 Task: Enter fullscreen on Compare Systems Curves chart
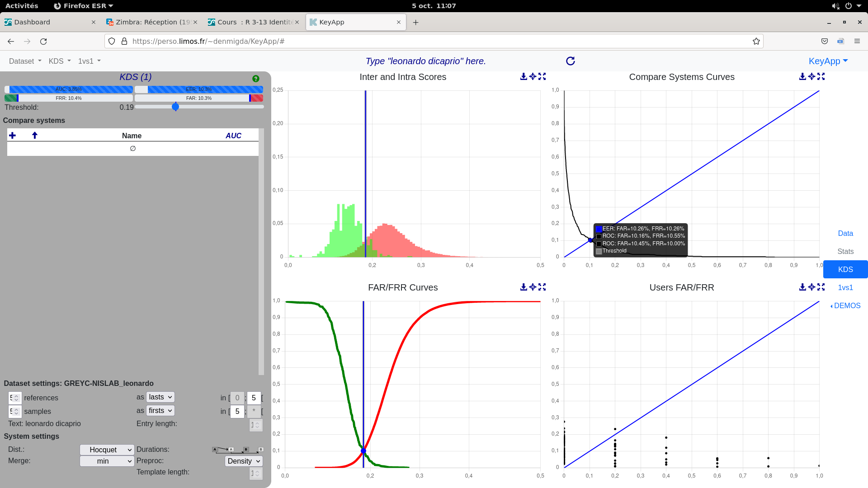point(821,77)
